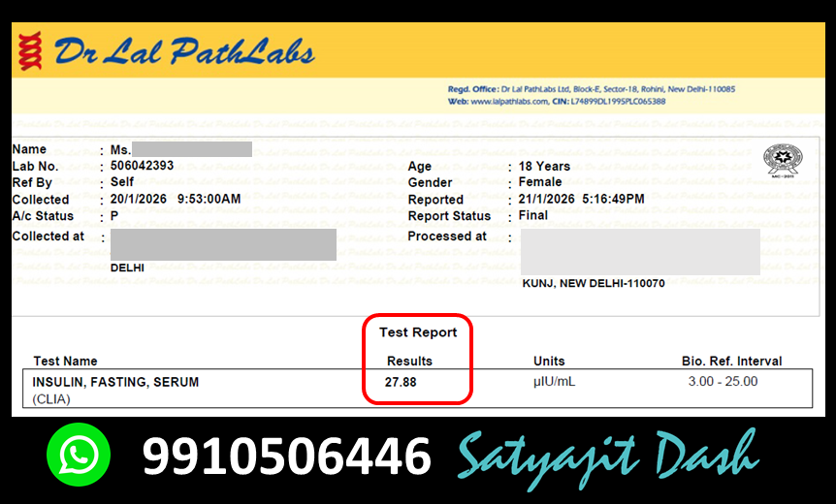Click the reference range 3.00 - 25.00
This screenshot has height=504, width=836.
(x=723, y=382)
